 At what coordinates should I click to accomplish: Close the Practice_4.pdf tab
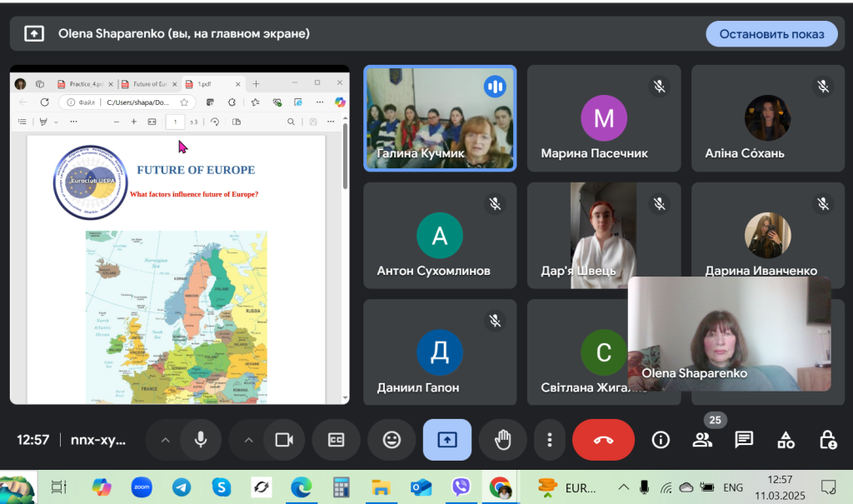111,84
